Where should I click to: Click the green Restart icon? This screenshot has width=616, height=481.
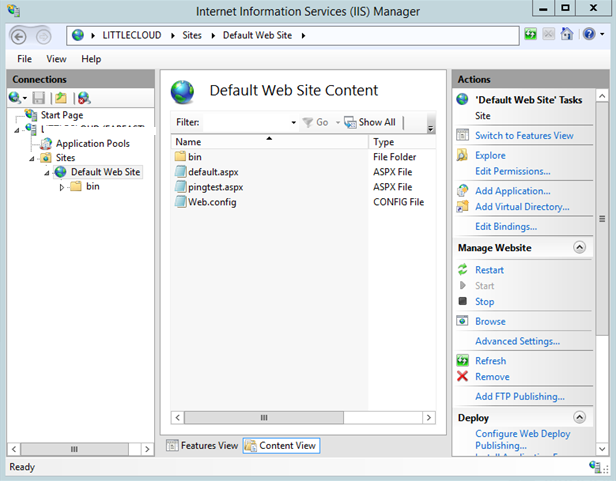tap(462, 270)
